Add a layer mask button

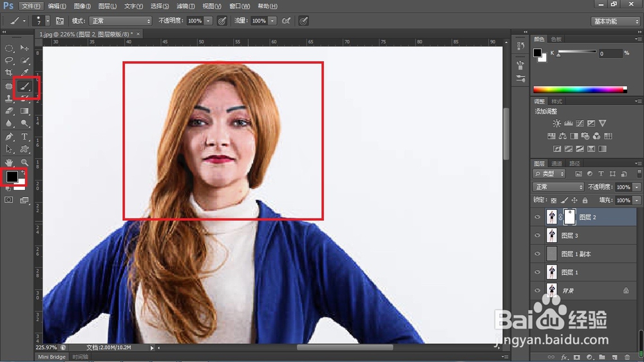[576, 357]
